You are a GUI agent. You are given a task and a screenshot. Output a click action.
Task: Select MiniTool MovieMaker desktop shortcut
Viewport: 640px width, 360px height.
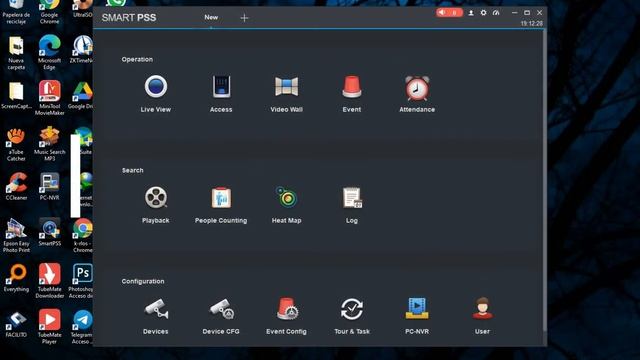(x=49, y=98)
